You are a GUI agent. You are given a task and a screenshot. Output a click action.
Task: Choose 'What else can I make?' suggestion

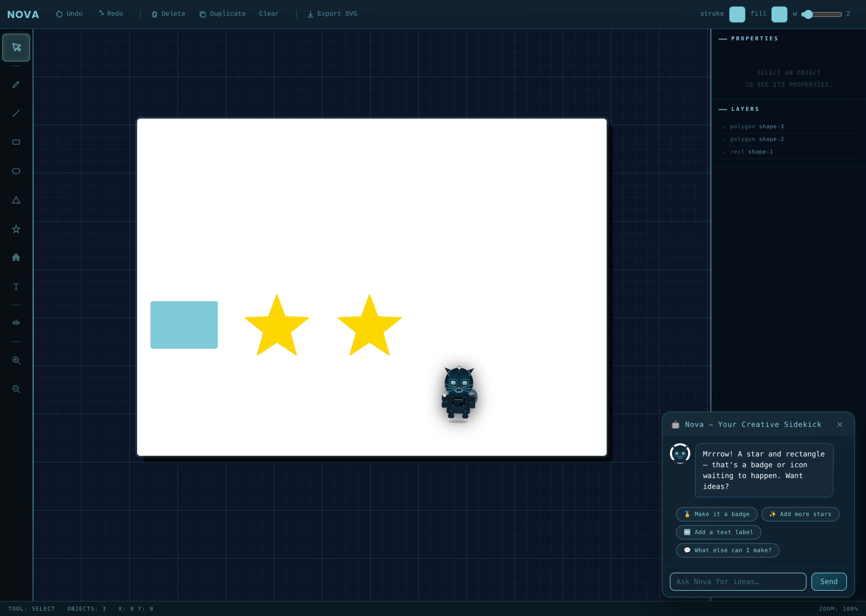pos(728,550)
